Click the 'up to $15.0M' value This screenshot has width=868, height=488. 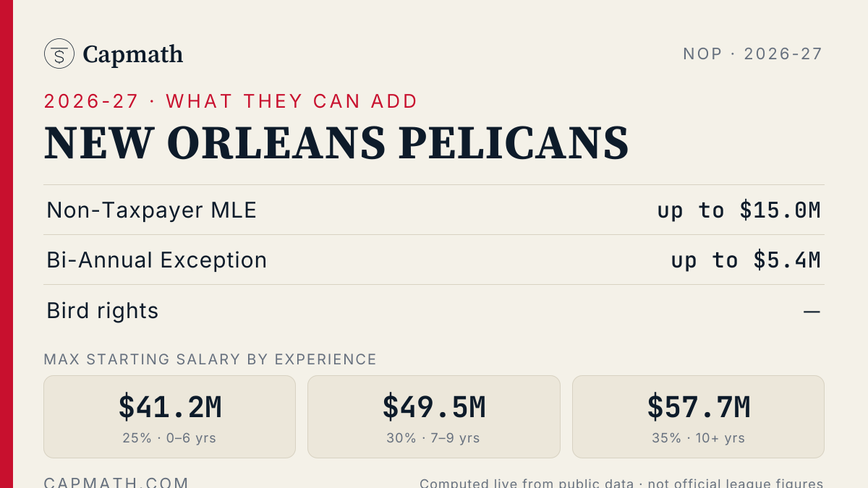pyautogui.click(x=739, y=210)
